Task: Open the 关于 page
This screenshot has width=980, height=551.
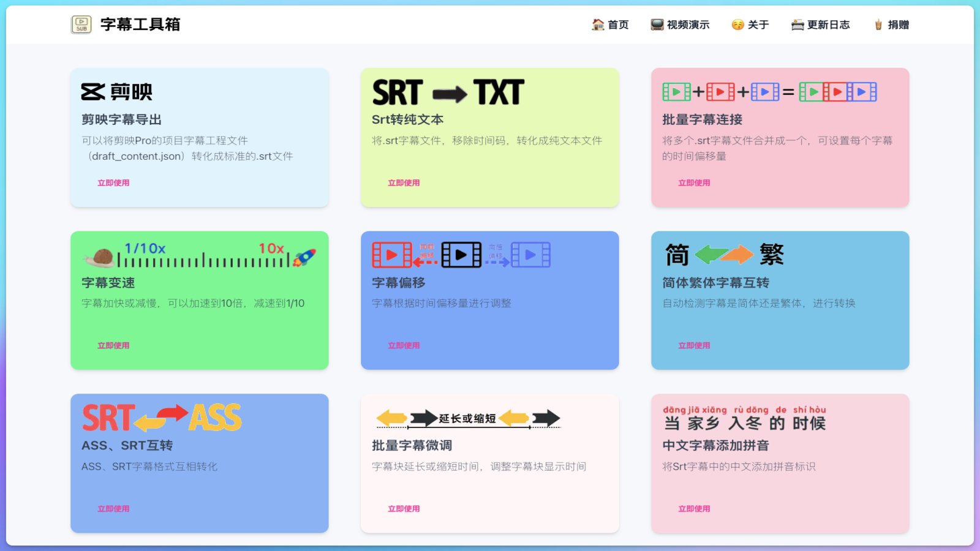Action: (748, 24)
